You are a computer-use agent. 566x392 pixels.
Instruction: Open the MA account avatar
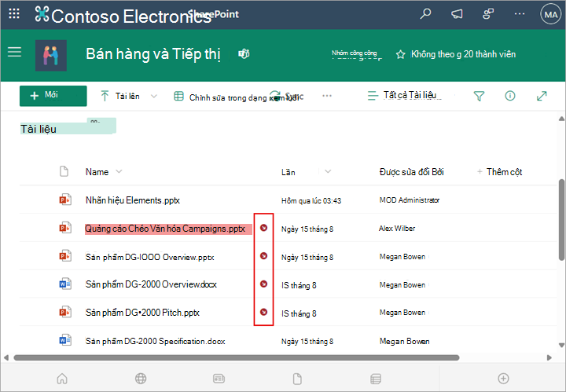coord(550,14)
